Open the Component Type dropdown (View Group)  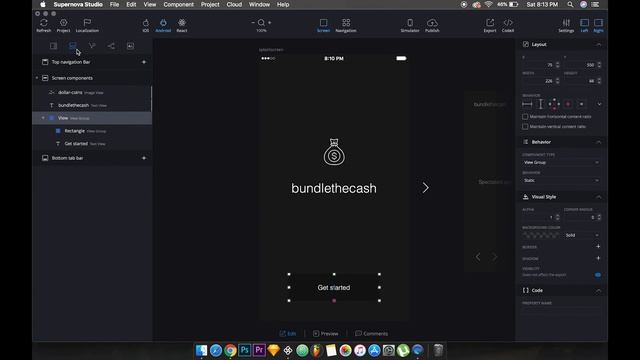(561, 162)
